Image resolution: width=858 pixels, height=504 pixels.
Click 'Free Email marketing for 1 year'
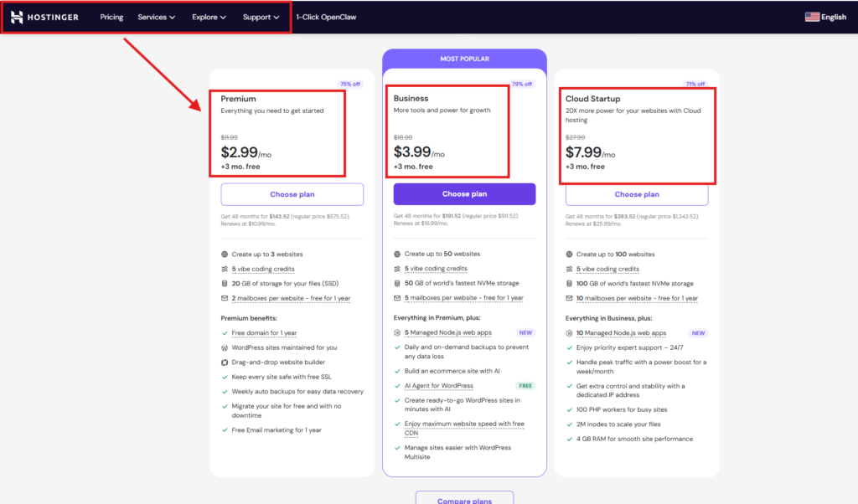coord(277,430)
